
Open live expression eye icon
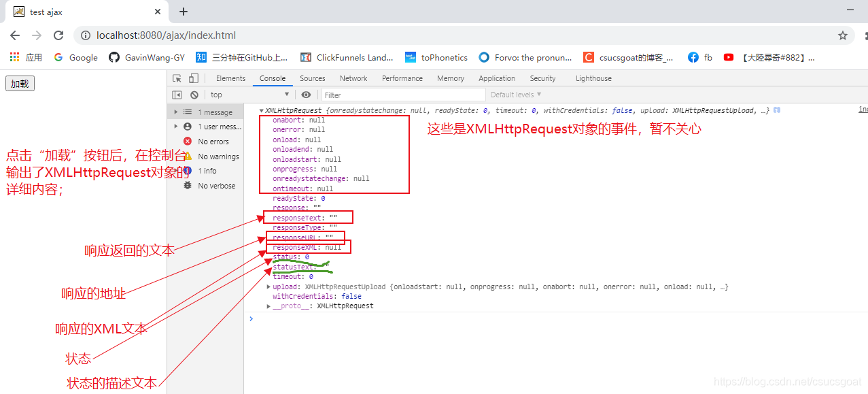[x=307, y=95]
